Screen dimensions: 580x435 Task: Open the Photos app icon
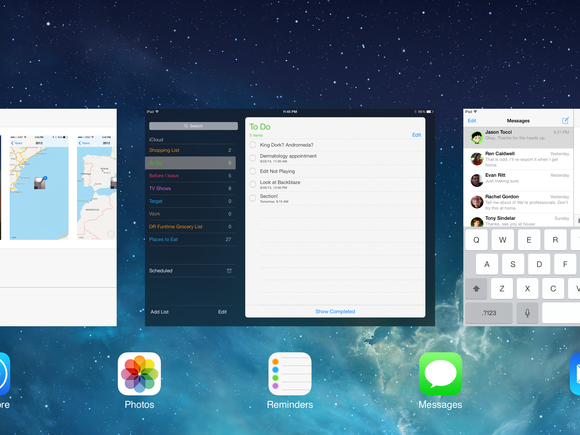pos(139,374)
